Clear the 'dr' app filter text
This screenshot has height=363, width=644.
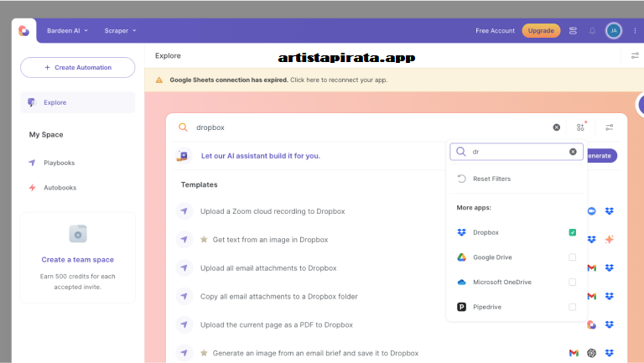coord(573,152)
